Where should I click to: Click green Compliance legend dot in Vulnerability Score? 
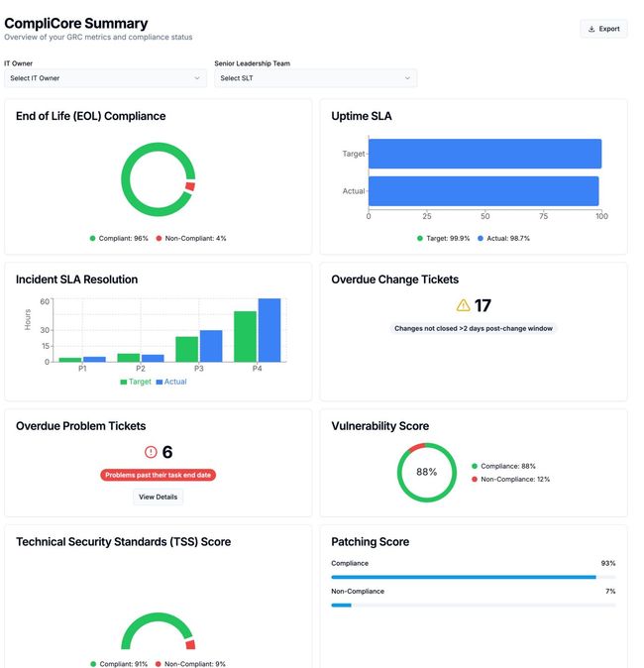[475, 466]
